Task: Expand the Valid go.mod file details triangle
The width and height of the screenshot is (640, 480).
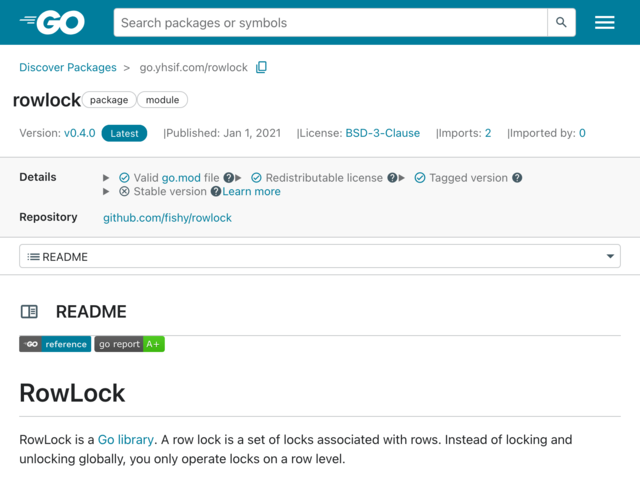Action: (x=106, y=178)
